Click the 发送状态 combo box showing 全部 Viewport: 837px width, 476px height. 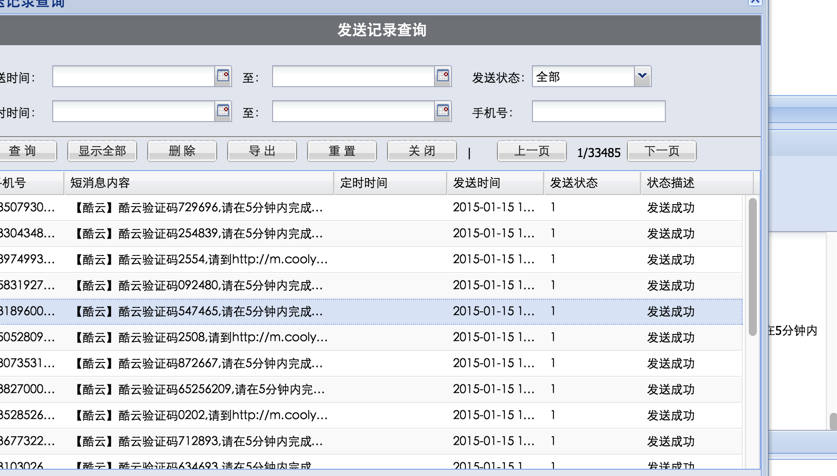591,76
